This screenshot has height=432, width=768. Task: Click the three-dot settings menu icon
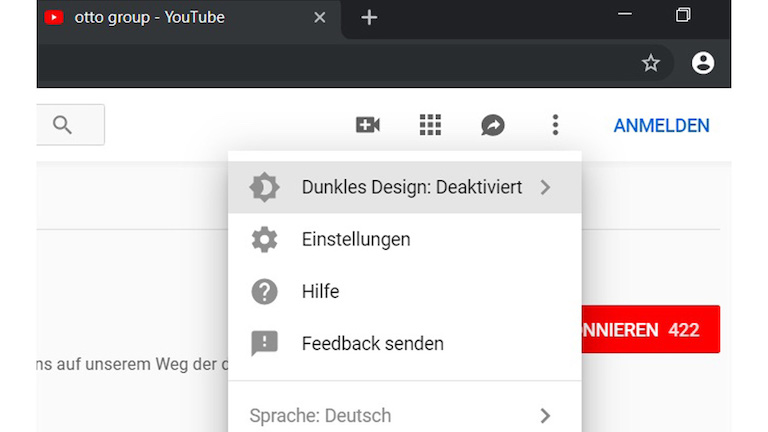tap(555, 125)
